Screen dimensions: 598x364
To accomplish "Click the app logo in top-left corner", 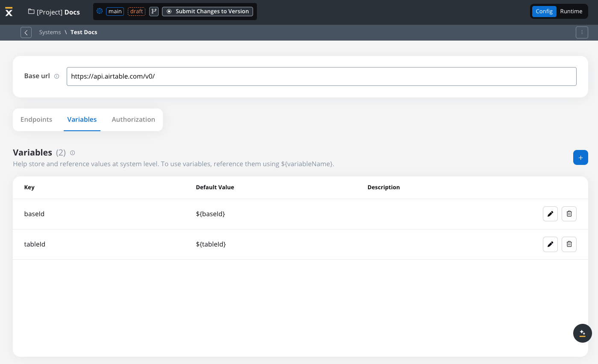I will tap(9, 12).
